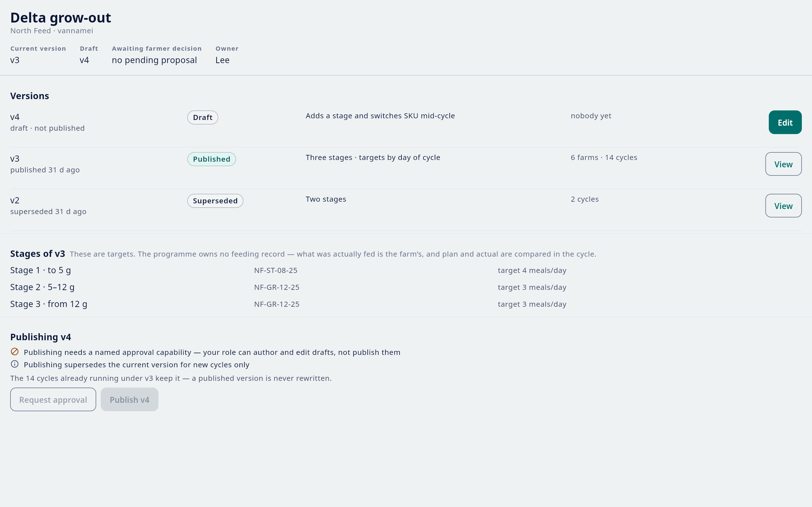Image resolution: width=812 pixels, height=507 pixels.
Task: Click the 6 farms · 14 cycles text
Action: (604, 158)
